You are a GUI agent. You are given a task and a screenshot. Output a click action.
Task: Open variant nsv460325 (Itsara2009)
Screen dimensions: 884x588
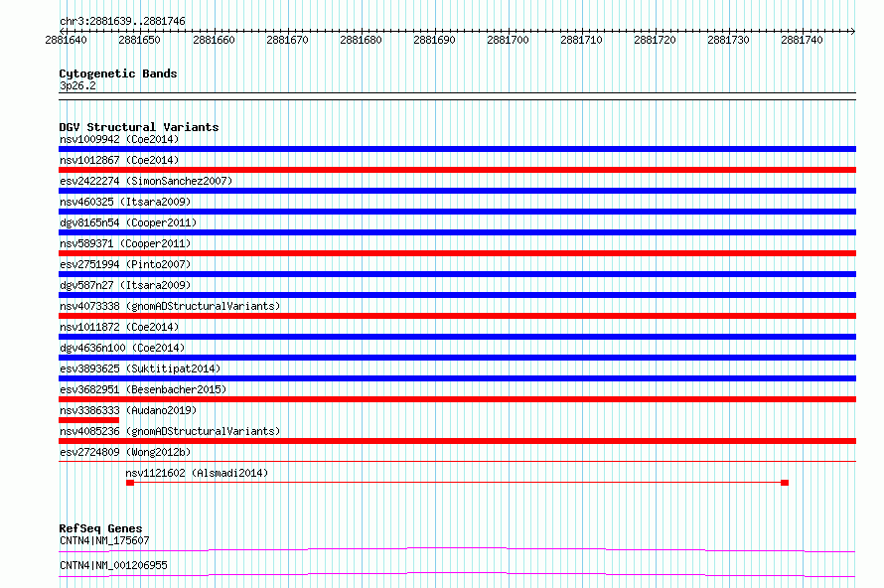(125, 202)
